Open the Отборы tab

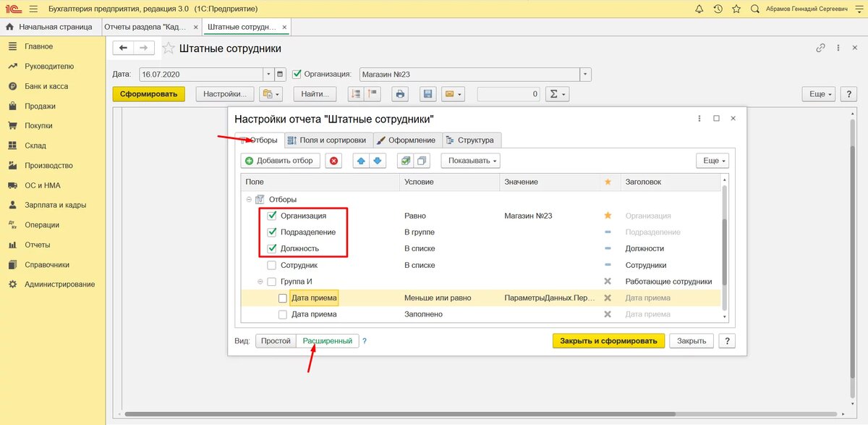coord(258,140)
